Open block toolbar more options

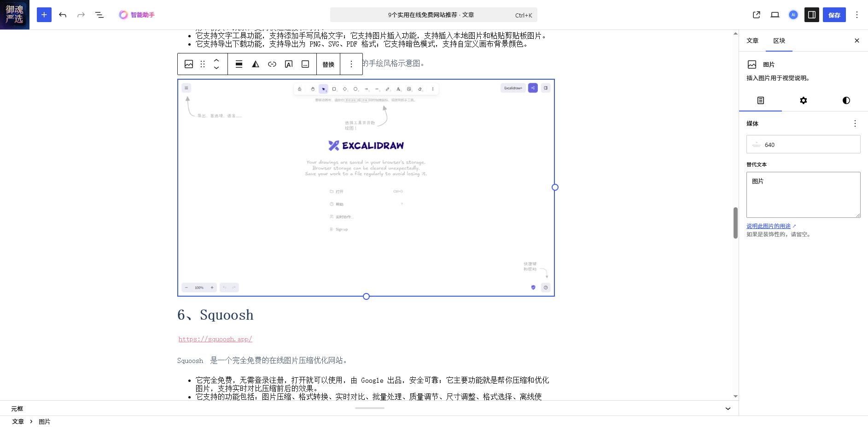pyautogui.click(x=351, y=64)
